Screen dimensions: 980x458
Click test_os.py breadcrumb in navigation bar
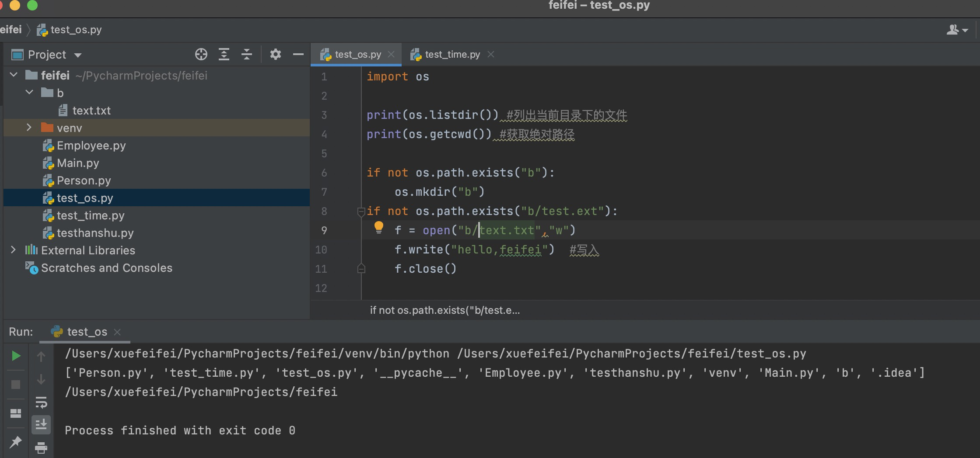[x=69, y=30]
